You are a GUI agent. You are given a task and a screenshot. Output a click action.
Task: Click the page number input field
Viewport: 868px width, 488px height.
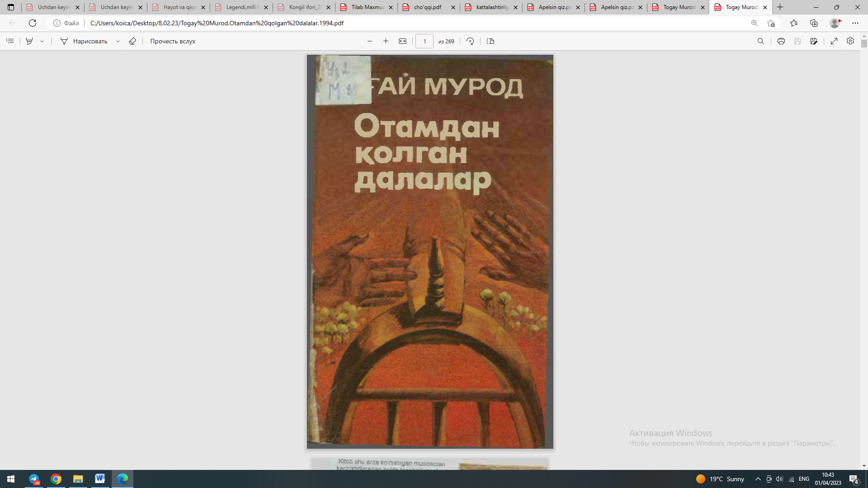click(x=425, y=41)
